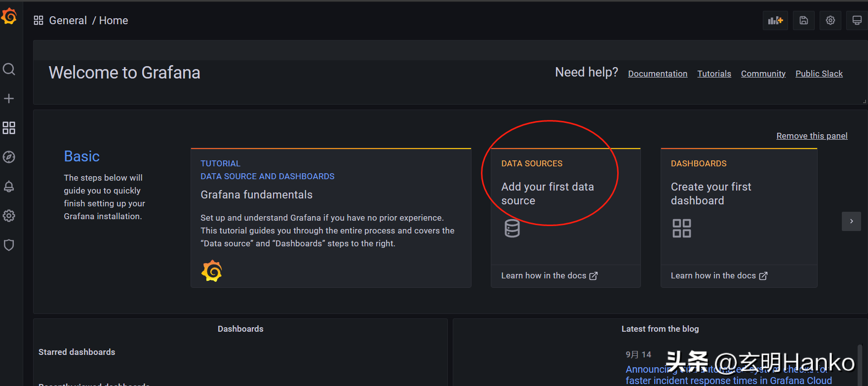Click Latest from the blog panel title

(660, 329)
